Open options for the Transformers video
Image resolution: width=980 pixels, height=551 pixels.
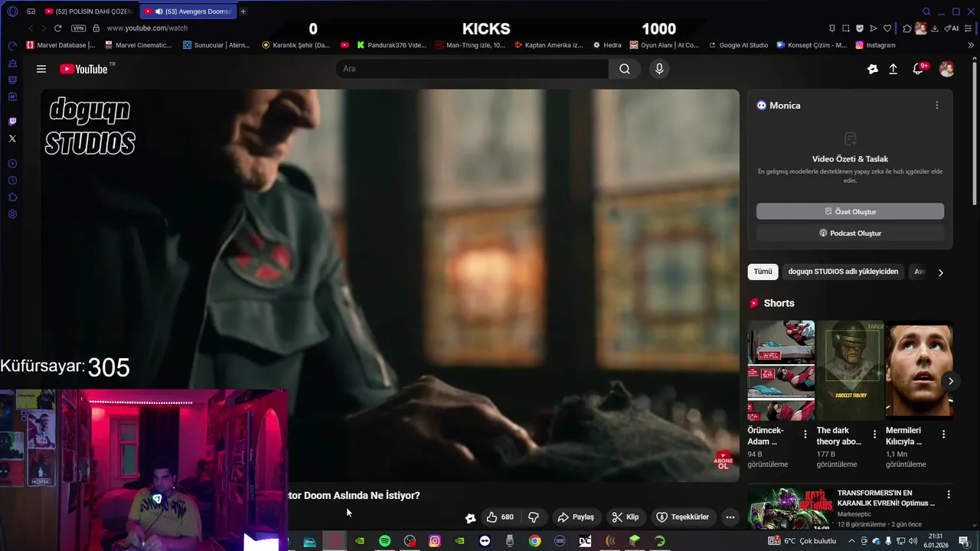pos(948,495)
